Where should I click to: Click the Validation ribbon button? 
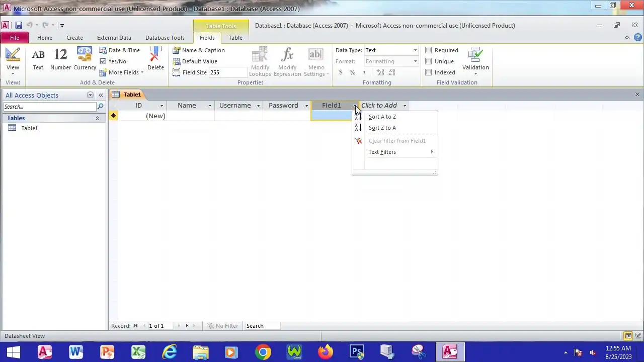point(475,61)
